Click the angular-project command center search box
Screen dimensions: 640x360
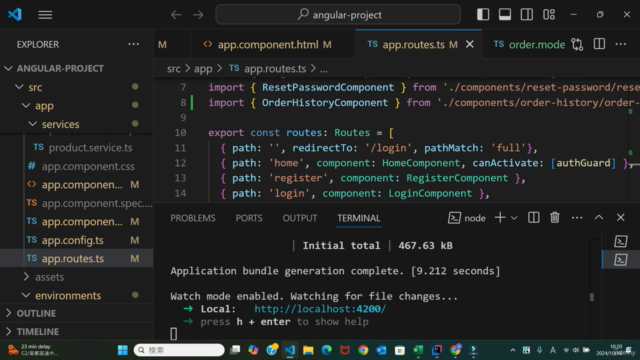click(x=338, y=15)
